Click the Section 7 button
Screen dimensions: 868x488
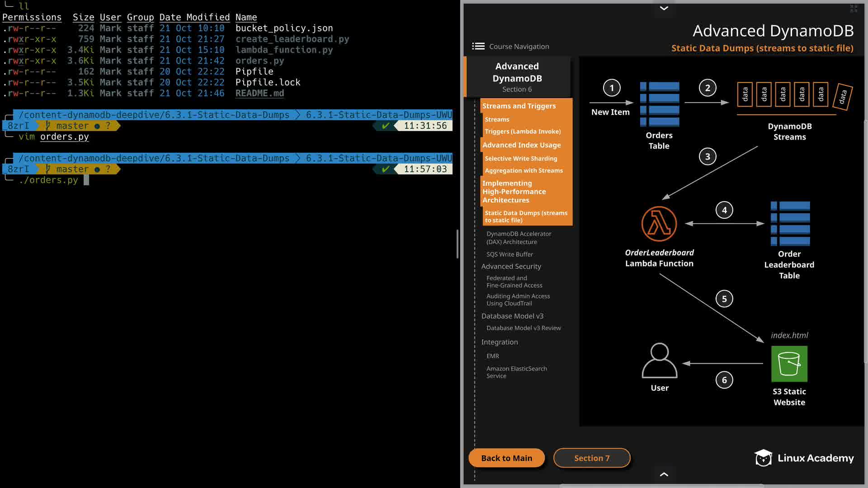(x=591, y=458)
